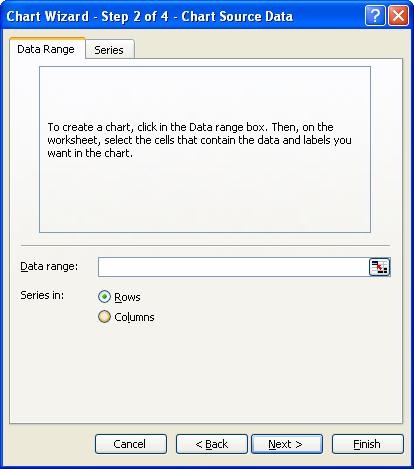Close the Chart Wizard with the red X

click(398, 16)
